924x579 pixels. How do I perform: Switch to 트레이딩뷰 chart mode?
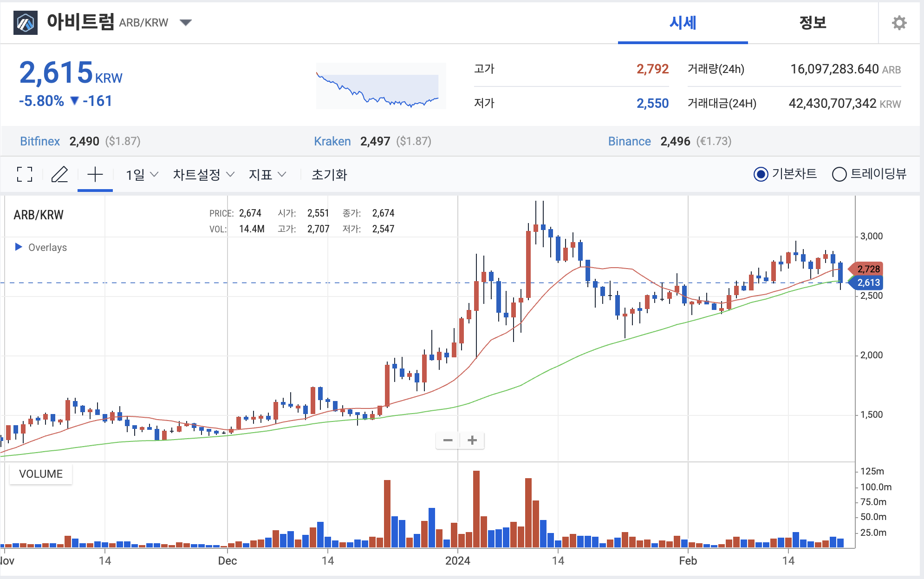(839, 174)
